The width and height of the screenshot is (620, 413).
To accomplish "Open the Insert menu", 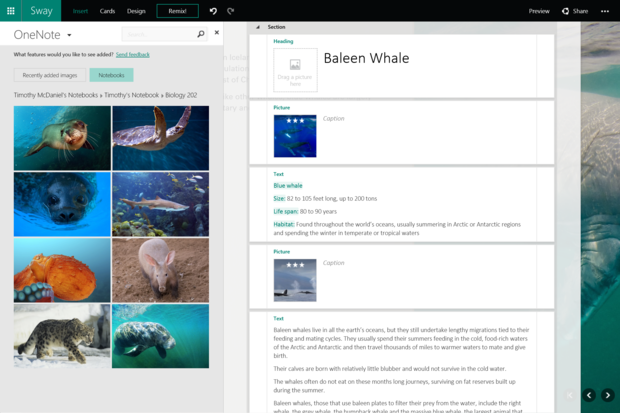I will (x=80, y=11).
